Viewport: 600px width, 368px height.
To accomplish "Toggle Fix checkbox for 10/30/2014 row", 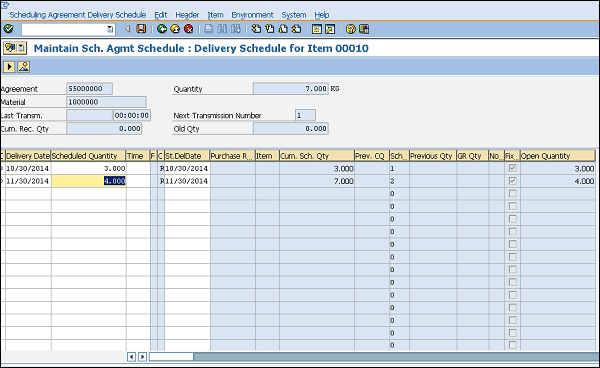I will [x=512, y=168].
